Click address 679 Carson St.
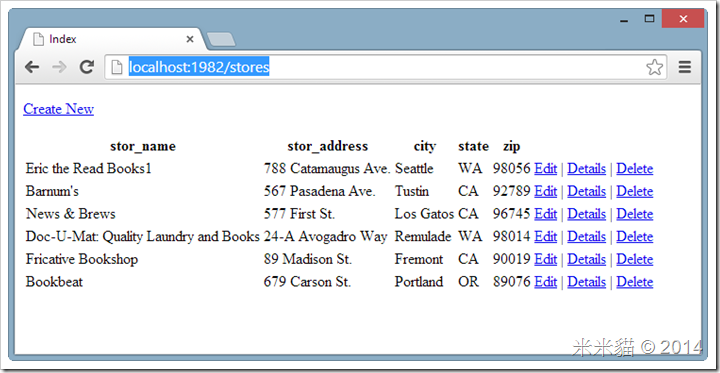This screenshot has height=373, width=720. pyautogui.click(x=307, y=282)
